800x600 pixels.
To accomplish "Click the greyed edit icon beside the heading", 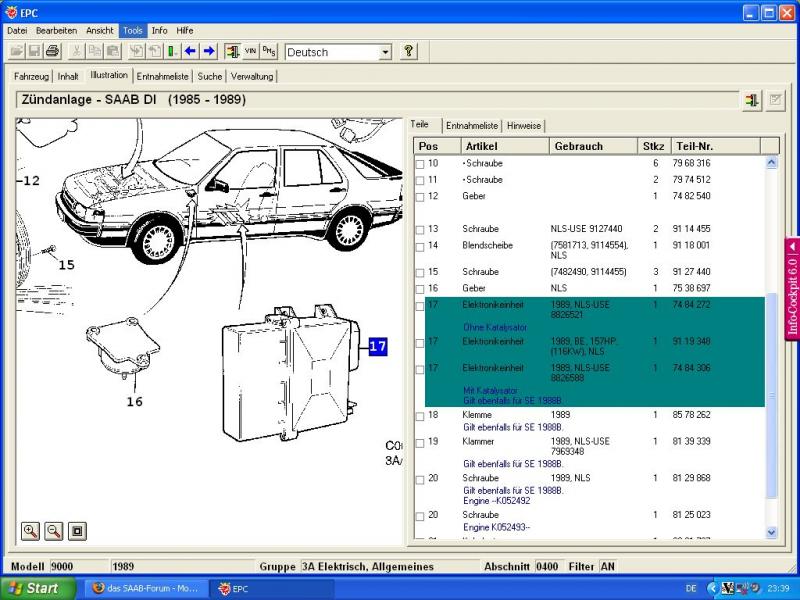I will click(775, 100).
